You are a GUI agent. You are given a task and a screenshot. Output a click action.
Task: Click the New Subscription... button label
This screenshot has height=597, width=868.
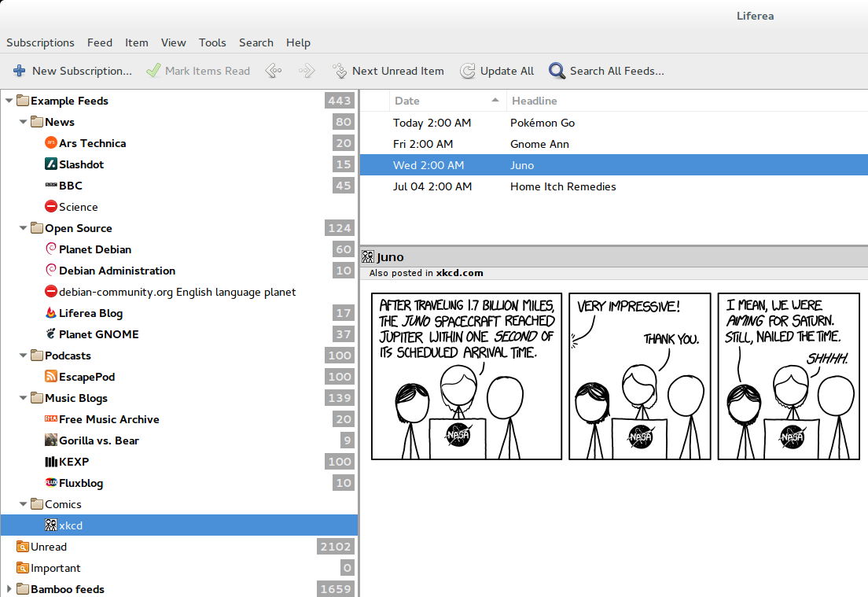pos(82,71)
